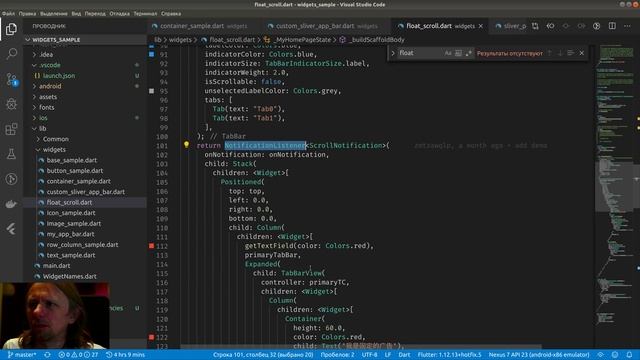Open notifications bell in status bar
640x360 pixels.
coord(629,355)
